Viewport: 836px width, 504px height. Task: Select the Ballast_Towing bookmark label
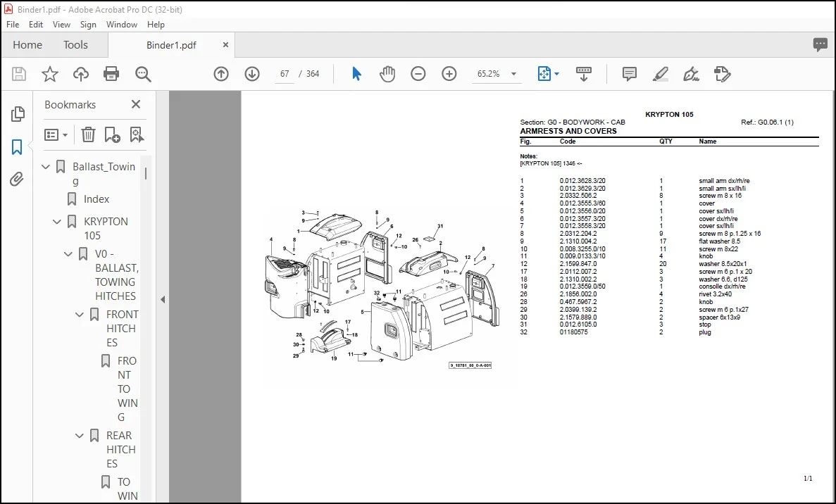[104, 174]
